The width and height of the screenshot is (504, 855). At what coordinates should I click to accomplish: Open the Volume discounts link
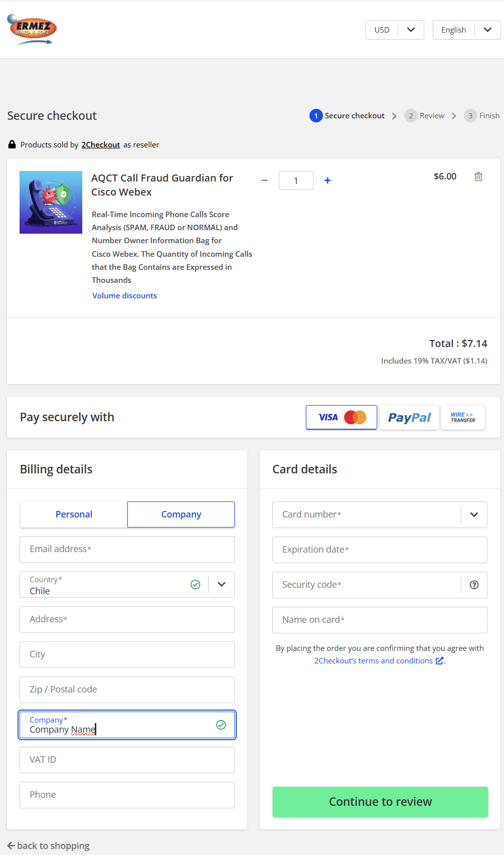[124, 295]
